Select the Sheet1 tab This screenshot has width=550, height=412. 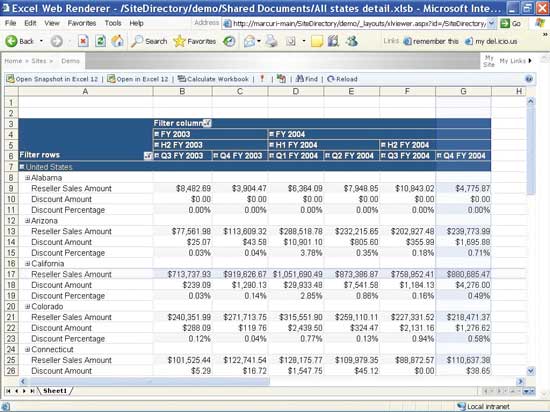click(55, 391)
